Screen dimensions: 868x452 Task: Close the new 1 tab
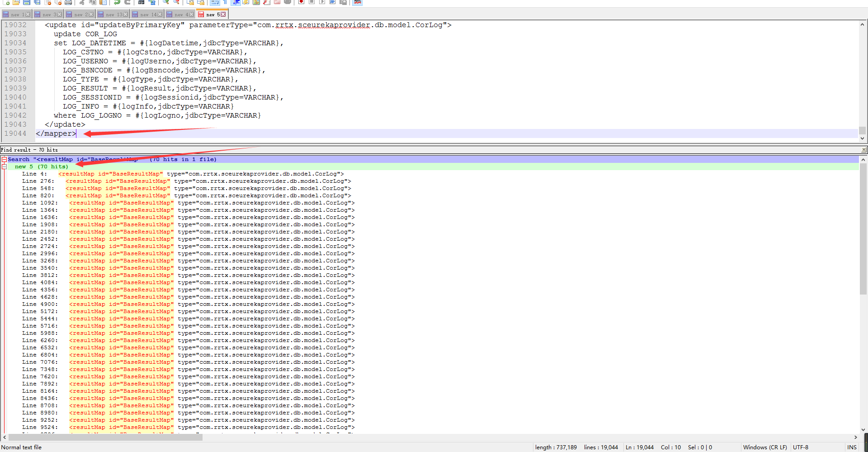point(28,14)
